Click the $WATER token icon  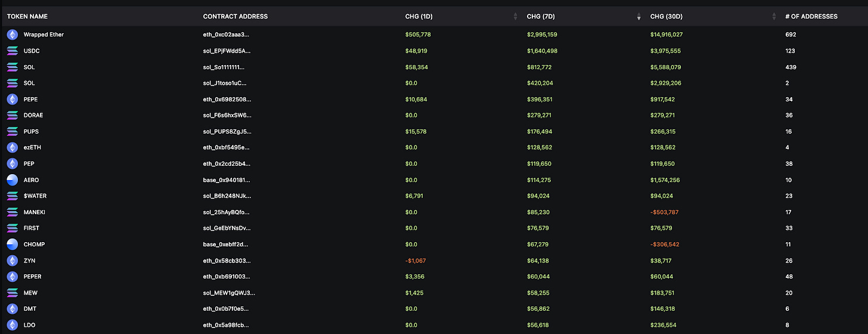pos(13,196)
